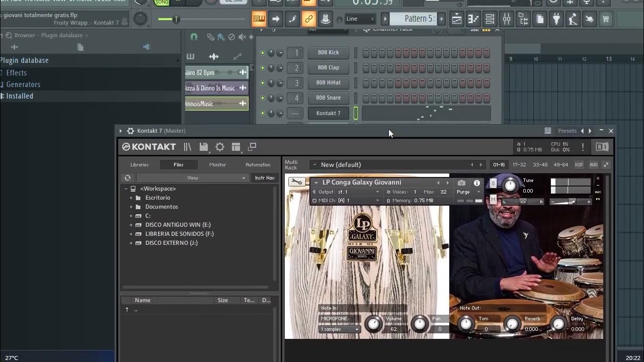
Task: Adjust the instrument Volume knob
Action: tap(373, 324)
